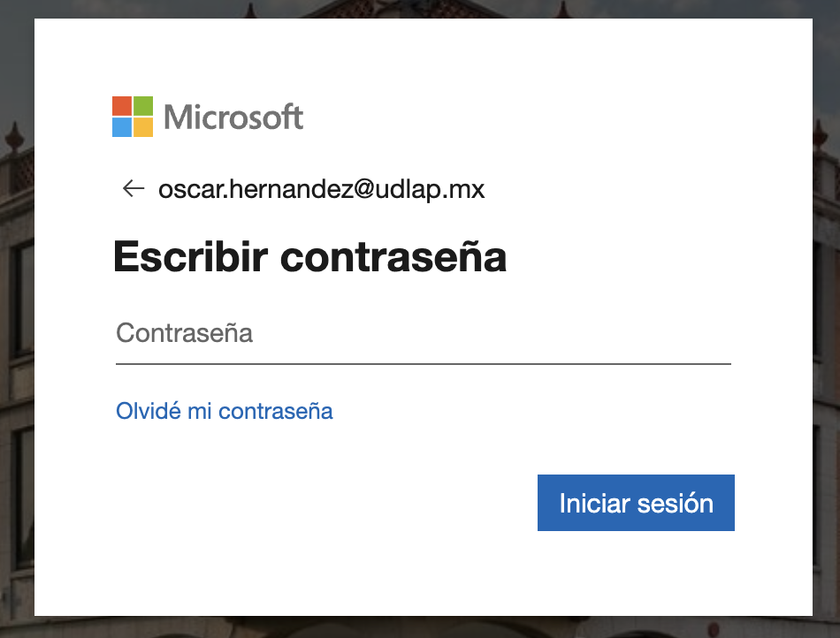Click the Microsoft four-square logo
This screenshot has width=840, height=638.
coord(133,117)
